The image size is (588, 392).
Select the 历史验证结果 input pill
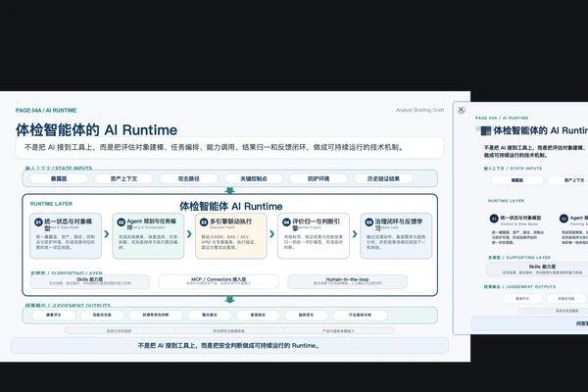(383, 178)
